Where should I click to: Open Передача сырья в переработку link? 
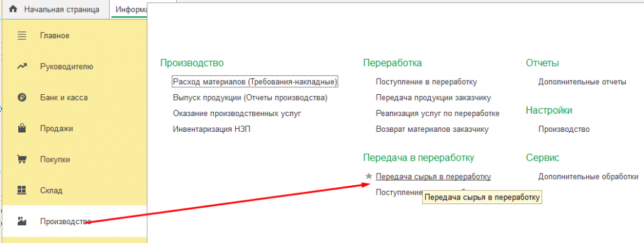(x=433, y=176)
